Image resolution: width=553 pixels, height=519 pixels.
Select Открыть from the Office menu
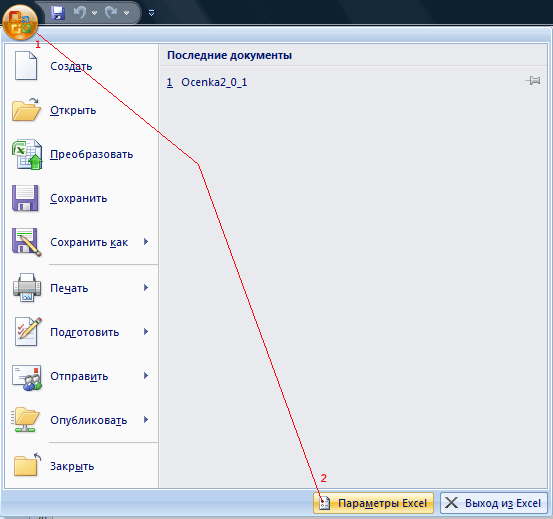click(73, 110)
